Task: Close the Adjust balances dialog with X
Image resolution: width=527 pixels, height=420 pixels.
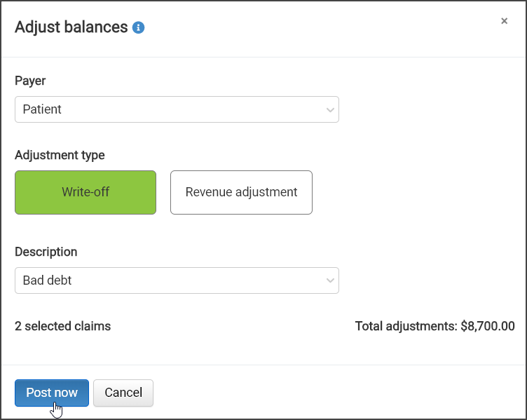Action: click(x=504, y=21)
